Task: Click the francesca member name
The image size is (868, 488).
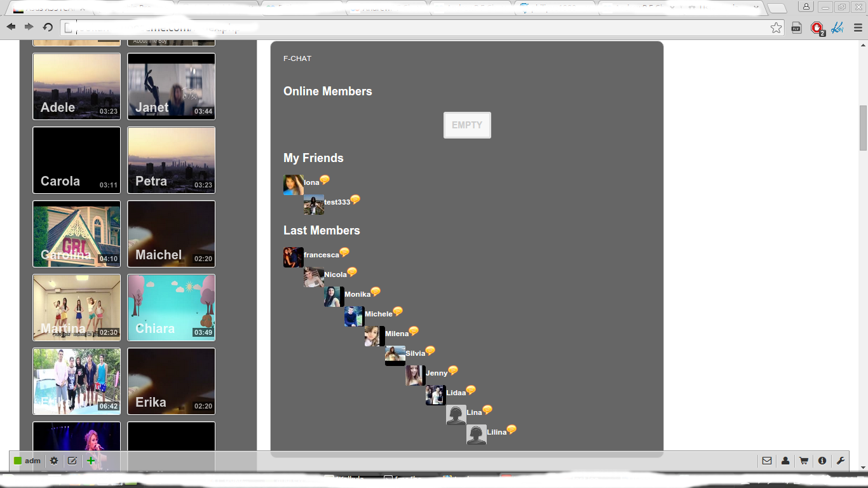Action: pyautogui.click(x=322, y=255)
